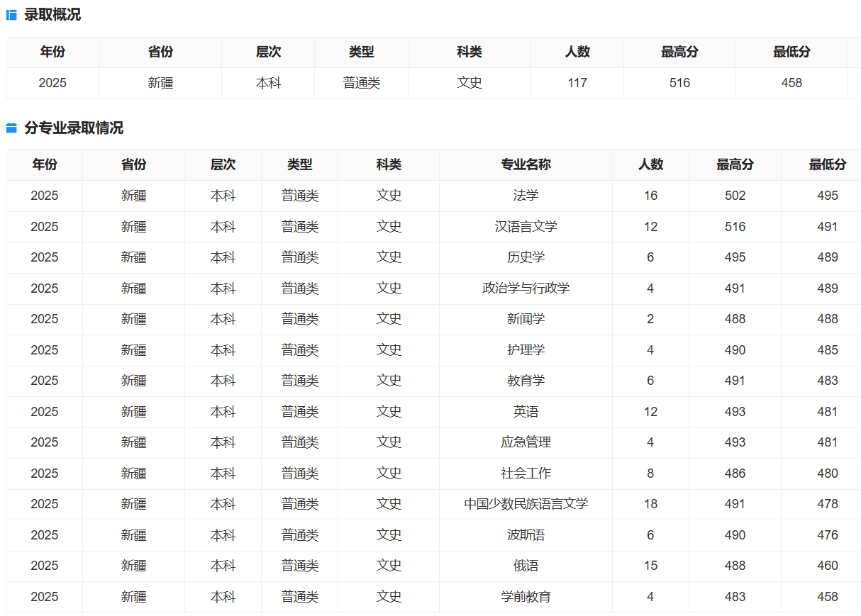This screenshot has width=861, height=616.
Task: Click lowest score 485 in 护理学 row
Action: pos(828,350)
